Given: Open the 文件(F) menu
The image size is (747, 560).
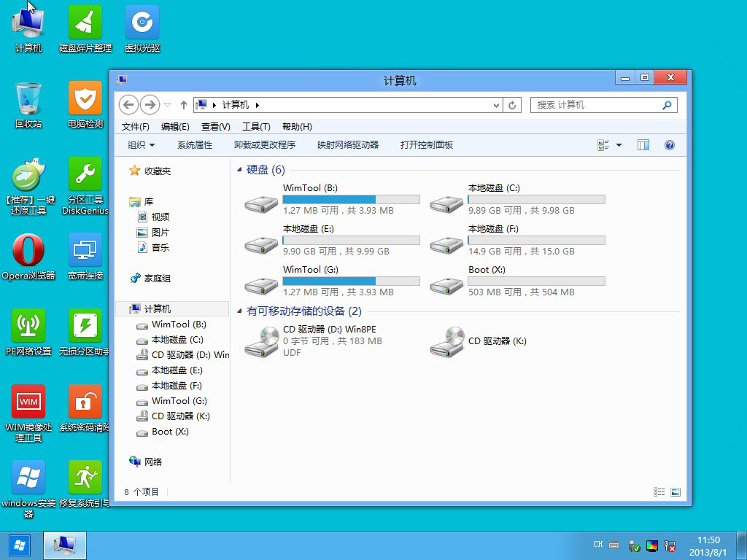Looking at the screenshot, I should click(135, 127).
